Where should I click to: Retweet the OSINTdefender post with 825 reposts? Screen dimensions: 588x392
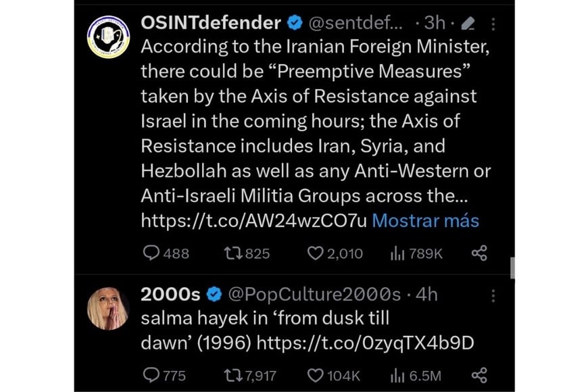click(232, 253)
